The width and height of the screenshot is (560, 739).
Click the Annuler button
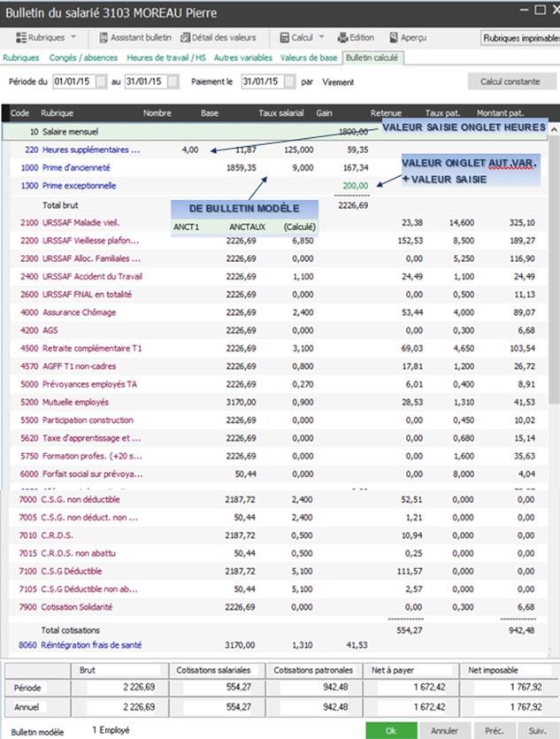pyautogui.click(x=444, y=730)
